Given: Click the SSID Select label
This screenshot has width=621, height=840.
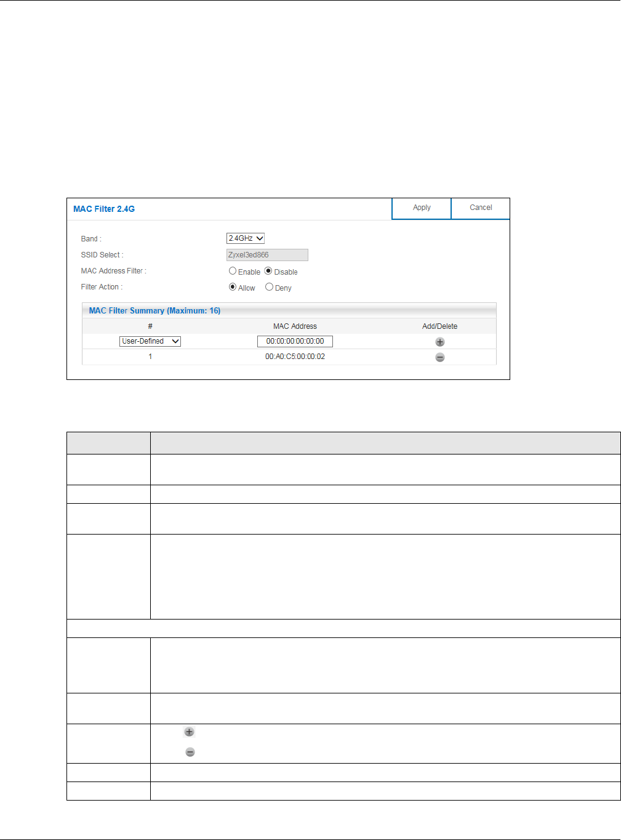Looking at the screenshot, I should (102, 255).
